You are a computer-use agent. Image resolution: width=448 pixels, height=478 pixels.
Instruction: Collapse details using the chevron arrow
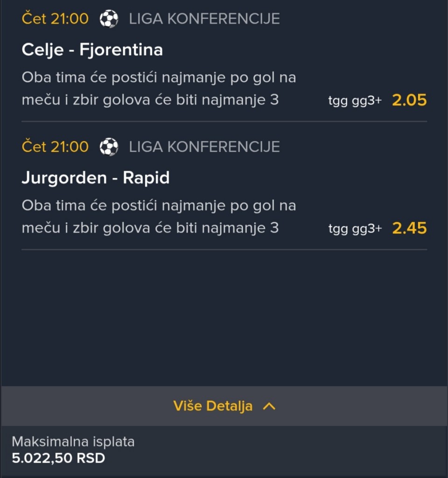pos(269,406)
